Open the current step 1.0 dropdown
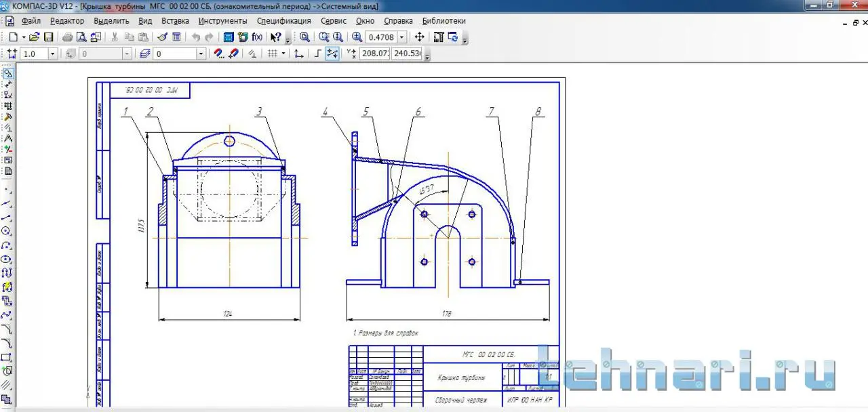 tap(52, 54)
